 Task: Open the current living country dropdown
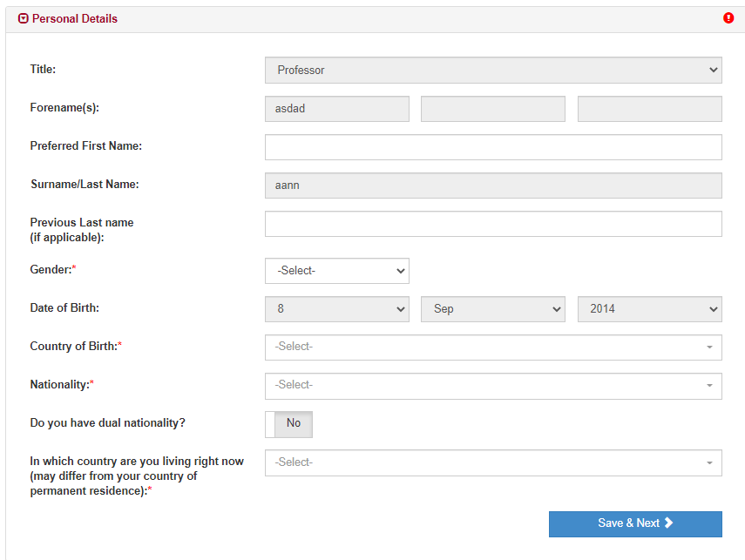point(493,462)
